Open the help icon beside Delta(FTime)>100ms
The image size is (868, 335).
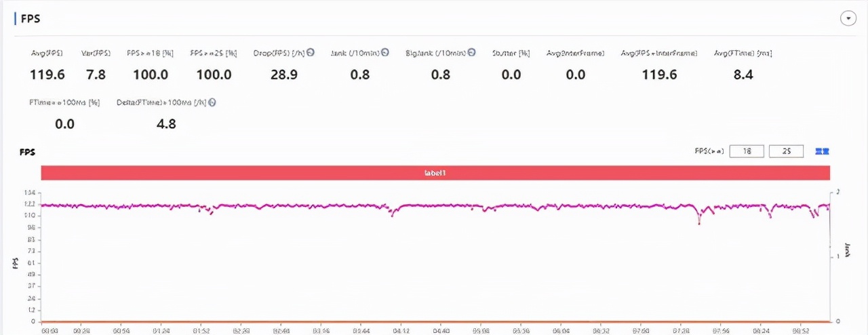point(212,102)
